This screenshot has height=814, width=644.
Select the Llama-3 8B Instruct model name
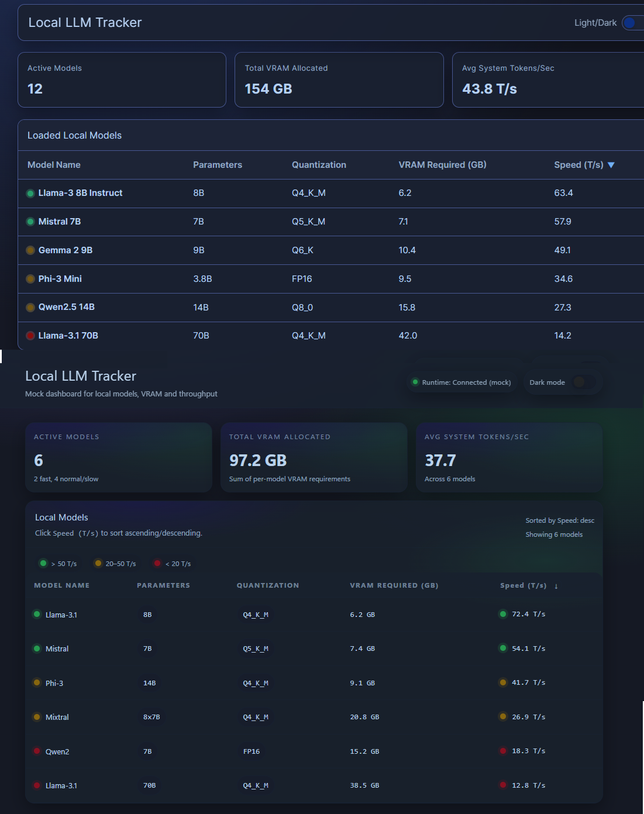[80, 193]
